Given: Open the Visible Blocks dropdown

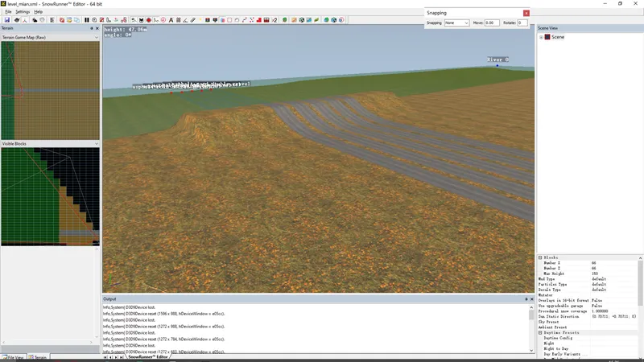Looking at the screenshot, I should 97,144.
